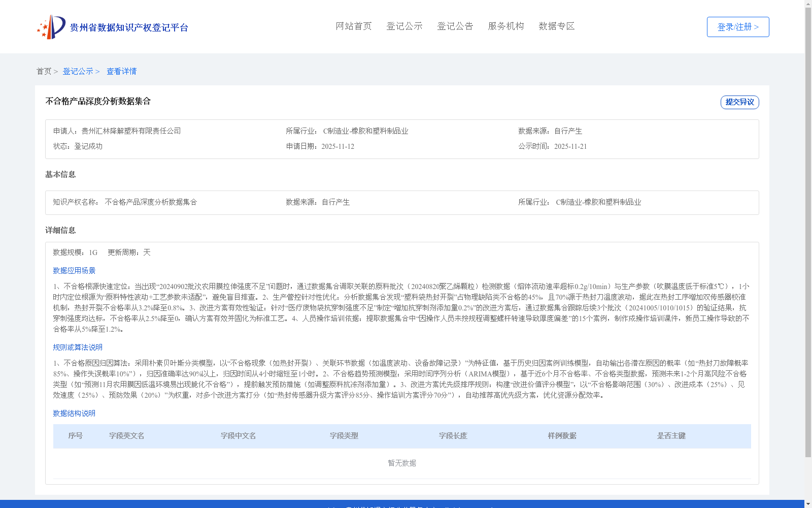Screen dimensions: 812x508
Task: Click the 提交异议 button
Action: pyautogui.click(x=740, y=102)
